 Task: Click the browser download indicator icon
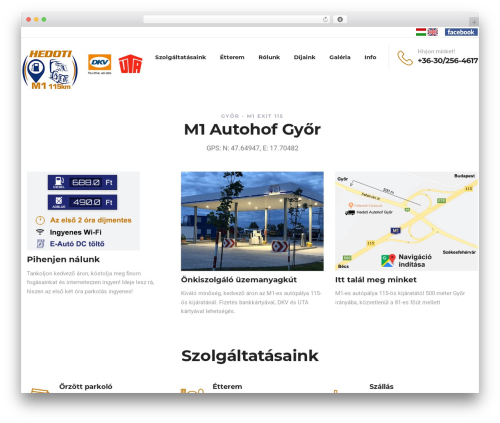click(x=340, y=20)
